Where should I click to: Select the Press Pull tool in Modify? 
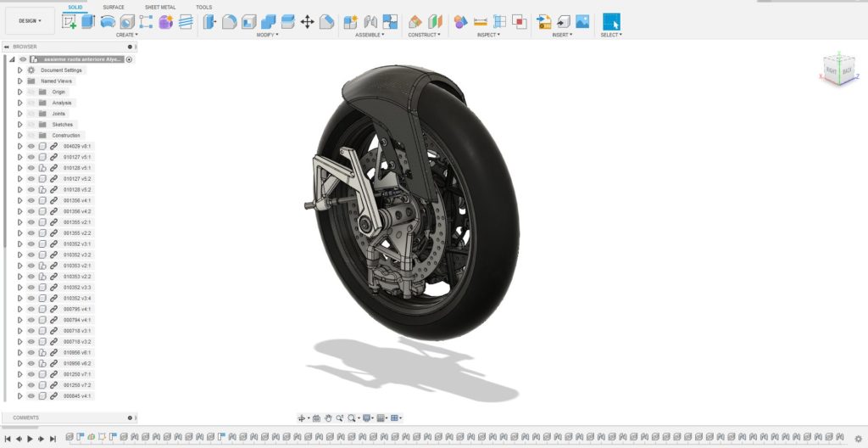tap(210, 21)
